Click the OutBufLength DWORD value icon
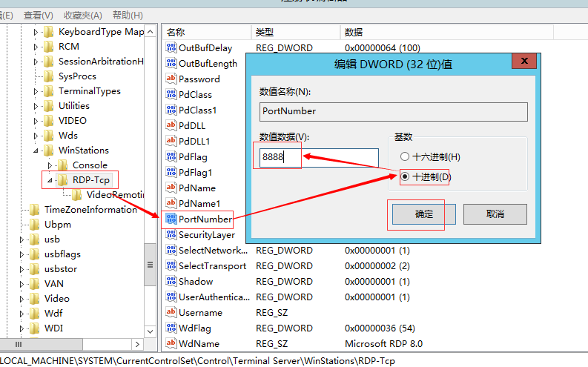 pyautogui.click(x=171, y=63)
